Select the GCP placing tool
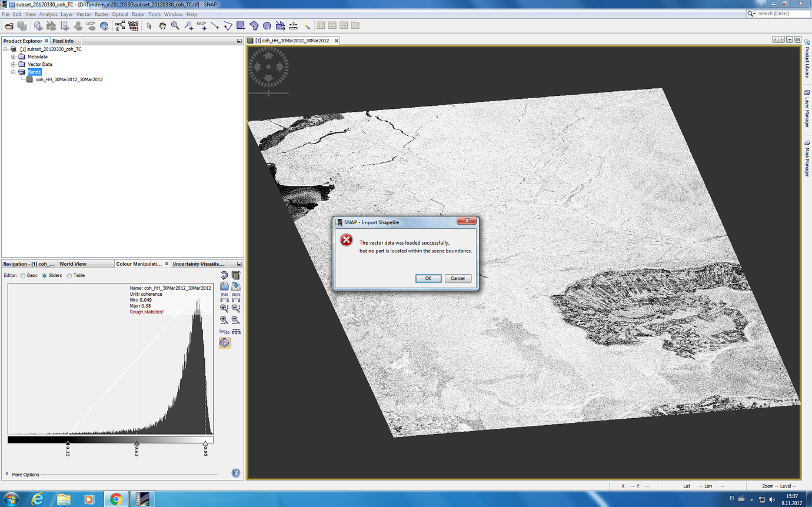 coord(202,26)
